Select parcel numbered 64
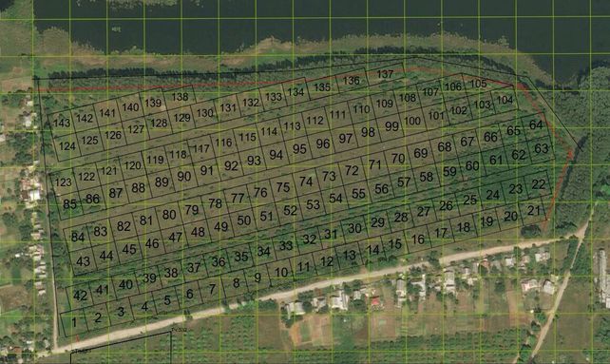Viewport: 610px width, 364px height. pyautogui.click(x=536, y=125)
